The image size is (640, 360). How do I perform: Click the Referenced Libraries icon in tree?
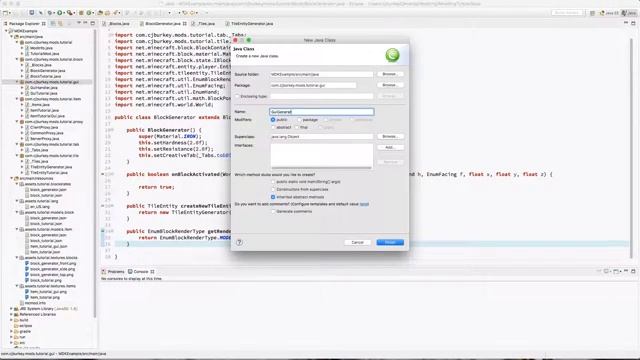tap(16, 314)
